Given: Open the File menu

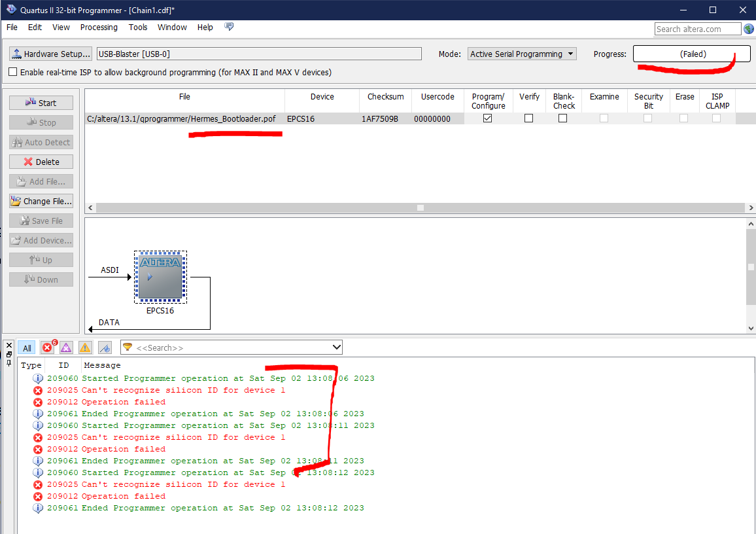Looking at the screenshot, I should click(12, 27).
